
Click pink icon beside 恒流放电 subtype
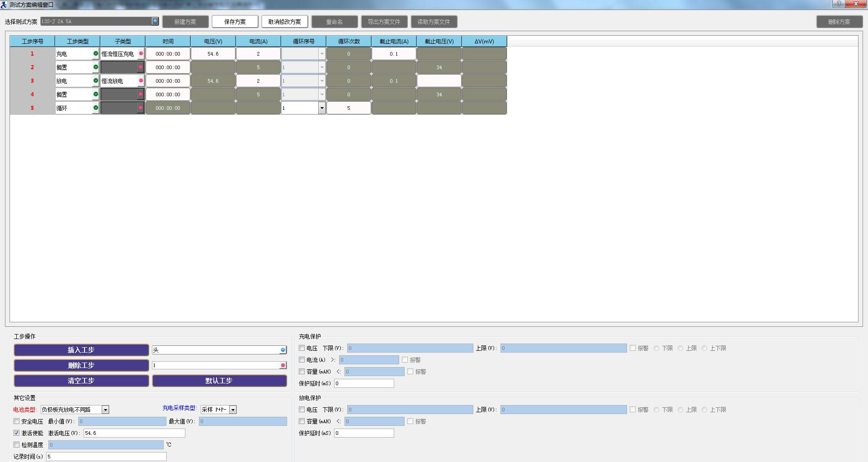click(141, 81)
